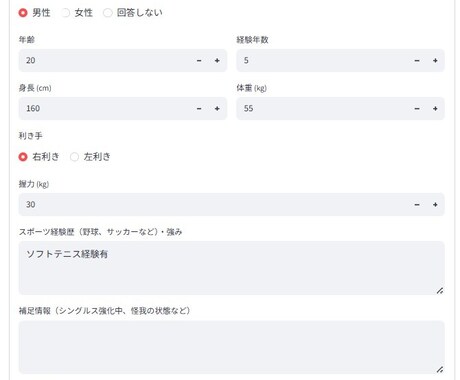Screen dimensions: 460x380
Task: Decrease 身長 (cm) with minus icon
Action: tap(199, 109)
